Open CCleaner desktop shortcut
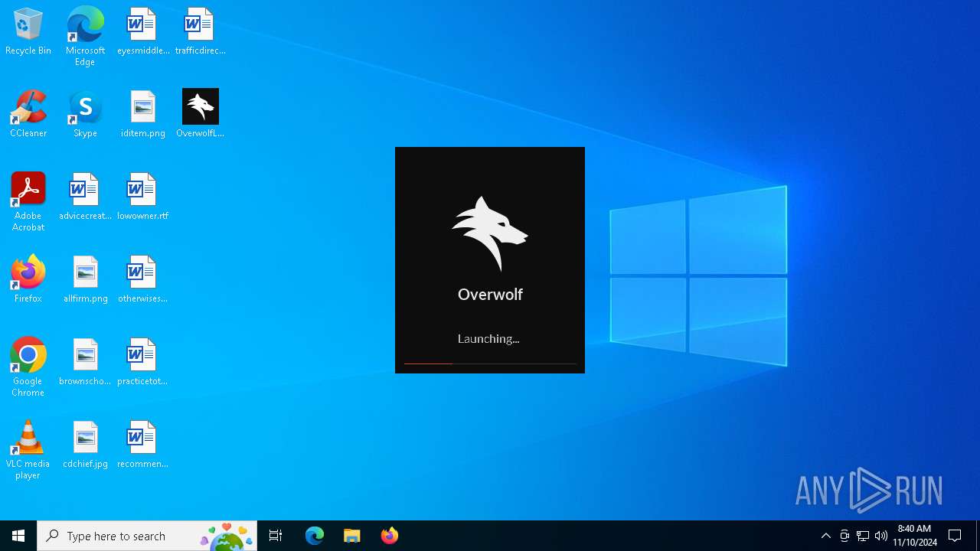This screenshot has width=980, height=551. click(28, 114)
